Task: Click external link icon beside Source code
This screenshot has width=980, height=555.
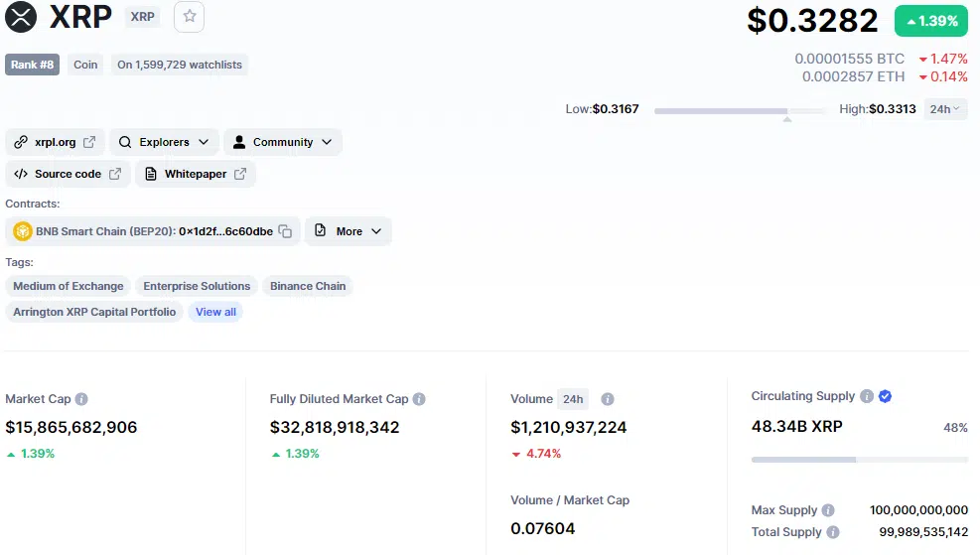Action: coord(115,174)
